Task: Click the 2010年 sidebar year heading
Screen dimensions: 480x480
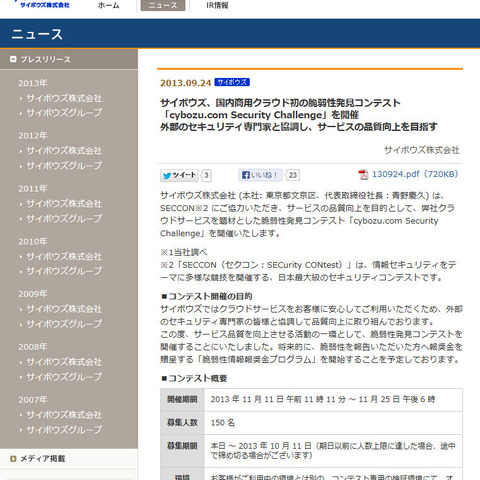Action: [33, 242]
